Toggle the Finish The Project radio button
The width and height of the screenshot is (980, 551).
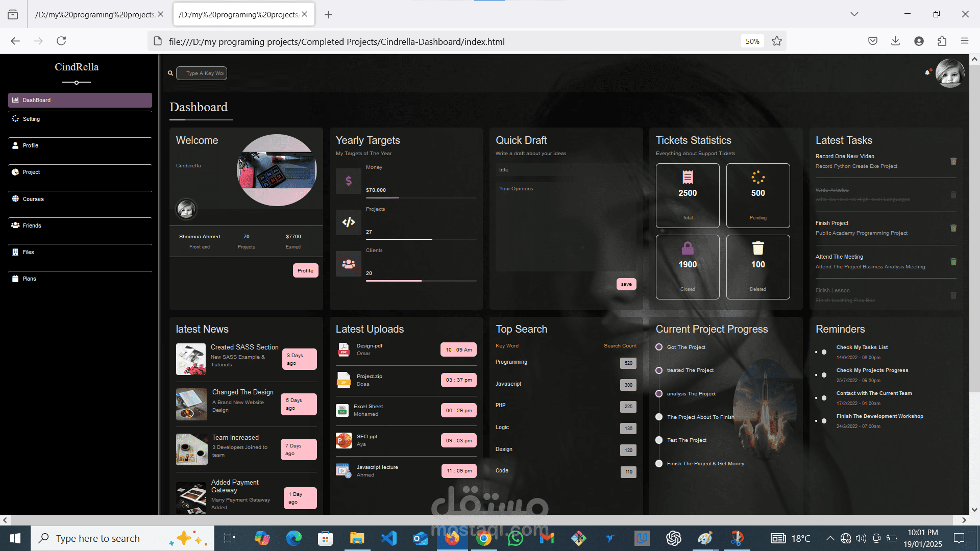pyautogui.click(x=659, y=463)
